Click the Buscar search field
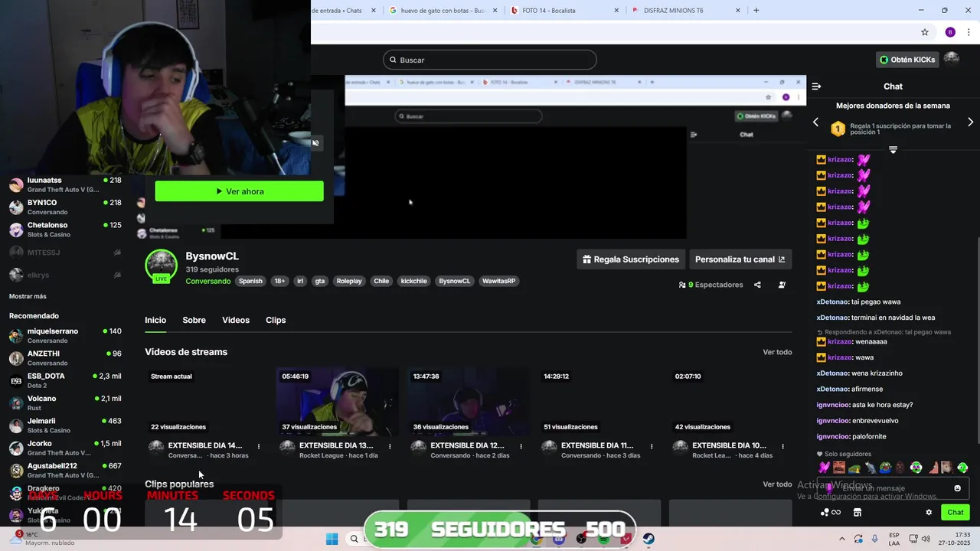The height and width of the screenshot is (551, 980). coord(490,60)
